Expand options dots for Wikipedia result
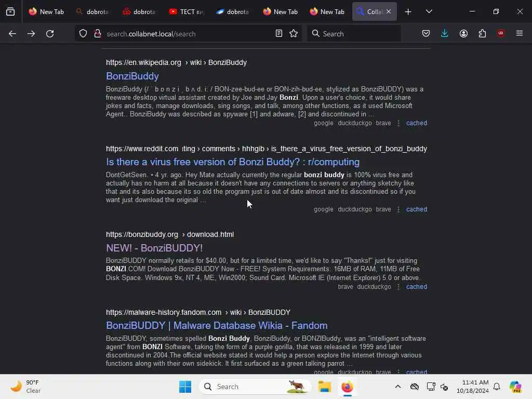 point(398,123)
